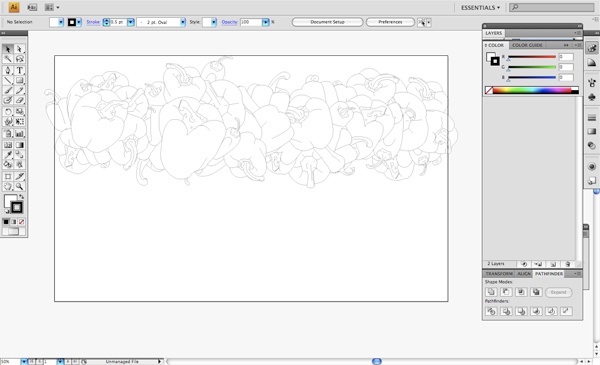
Task: Open the 2 pt. Oval brush dropdown
Action: click(x=183, y=22)
